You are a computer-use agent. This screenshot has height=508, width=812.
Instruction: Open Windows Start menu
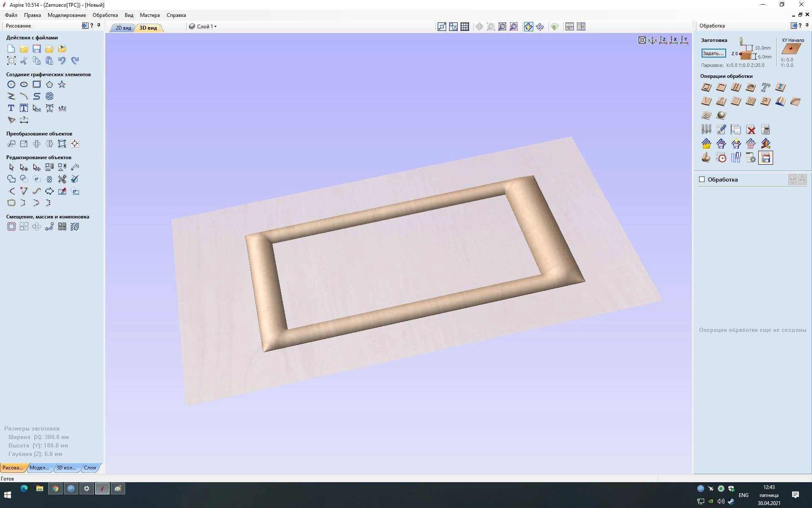[8, 494]
